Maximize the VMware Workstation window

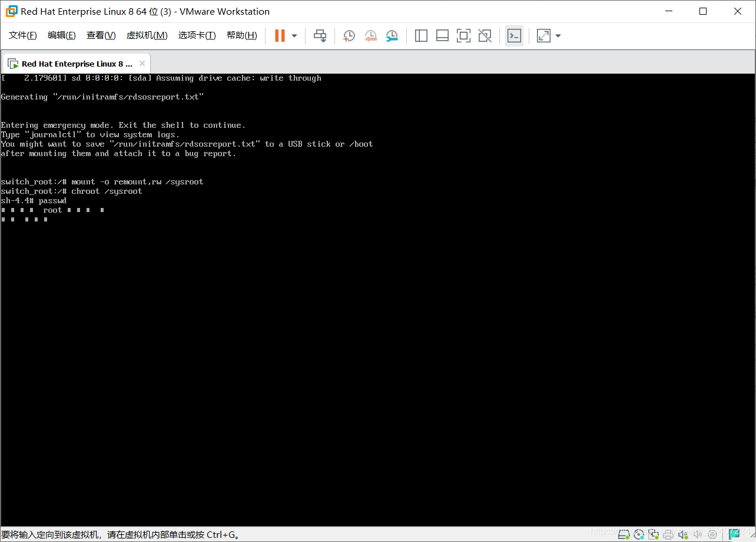click(x=703, y=11)
